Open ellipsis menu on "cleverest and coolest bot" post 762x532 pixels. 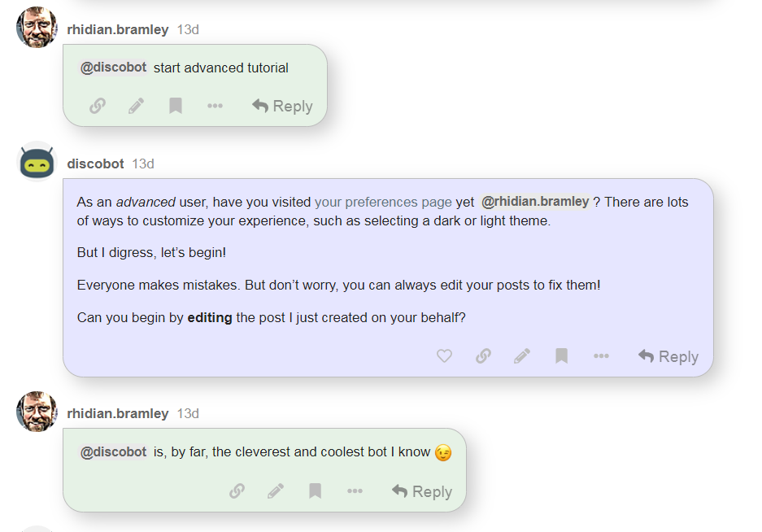[355, 491]
